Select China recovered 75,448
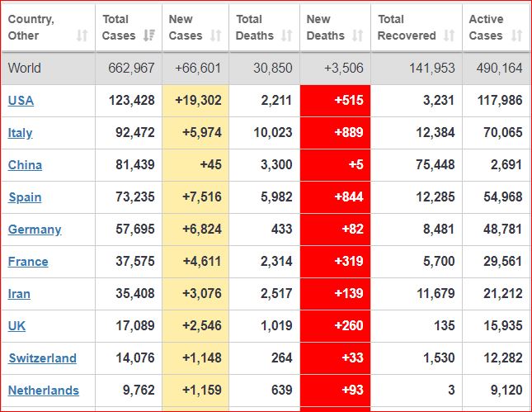 click(435, 165)
